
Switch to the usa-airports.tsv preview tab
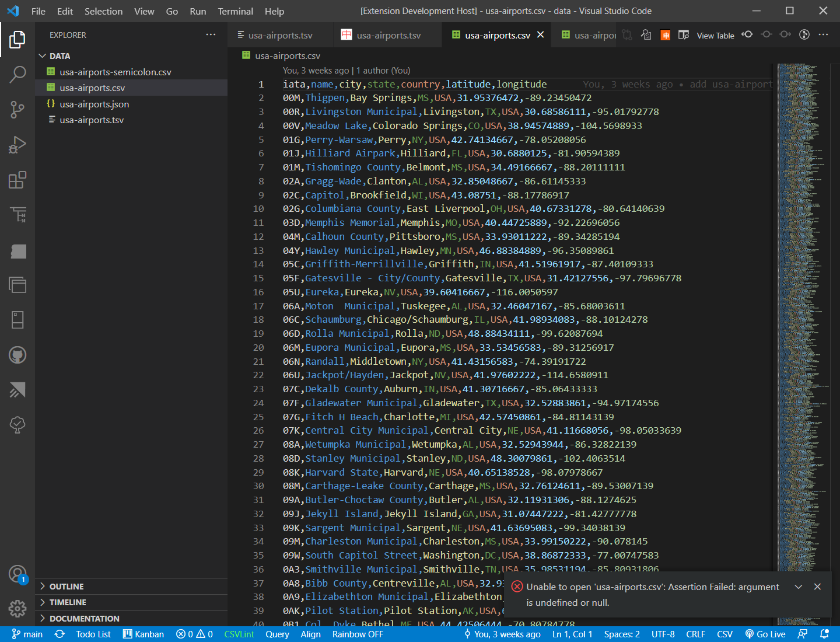(x=388, y=35)
